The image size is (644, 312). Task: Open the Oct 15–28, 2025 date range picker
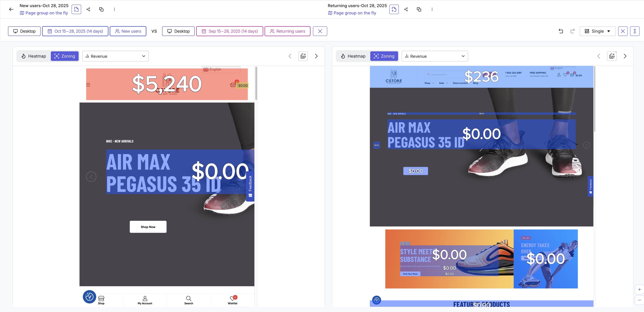pos(75,31)
